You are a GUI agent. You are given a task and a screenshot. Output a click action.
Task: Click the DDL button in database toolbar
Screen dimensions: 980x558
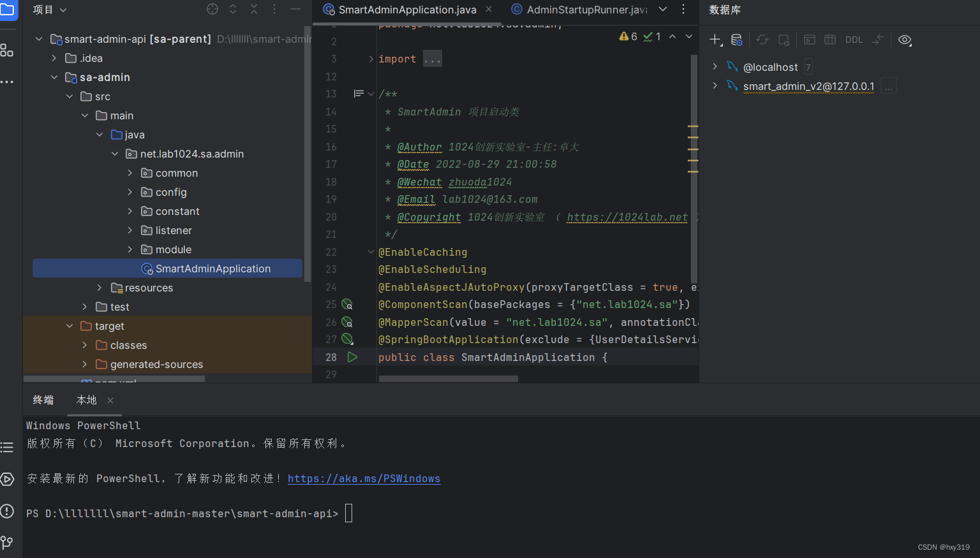point(854,40)
